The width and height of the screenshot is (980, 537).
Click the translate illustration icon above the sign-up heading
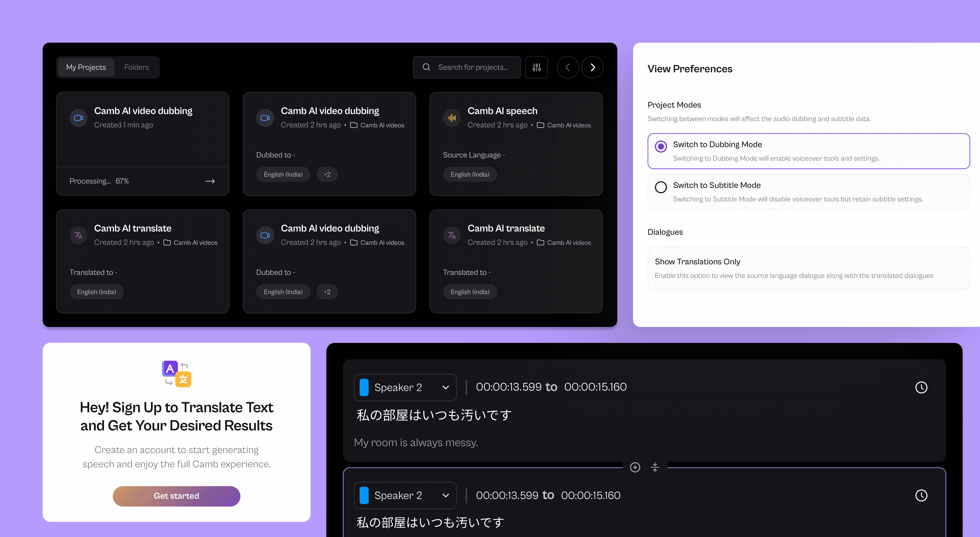click(x=176, y=374)
